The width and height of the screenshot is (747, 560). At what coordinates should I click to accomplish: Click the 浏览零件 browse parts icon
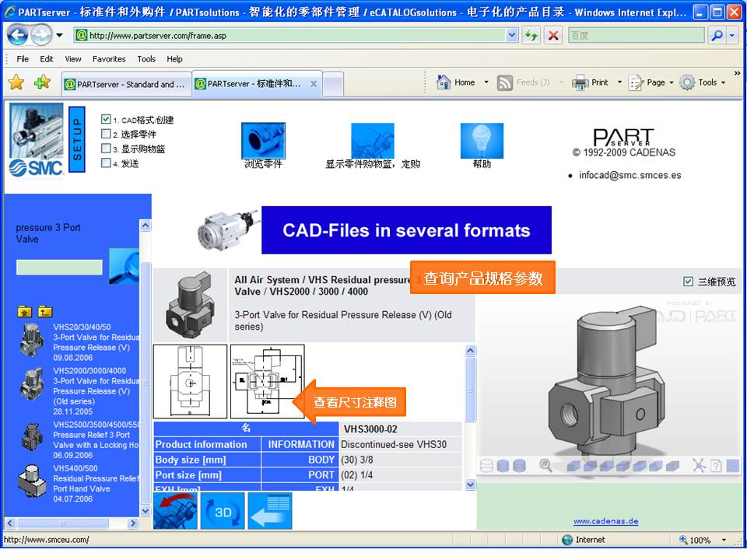[x=263, y=141]
